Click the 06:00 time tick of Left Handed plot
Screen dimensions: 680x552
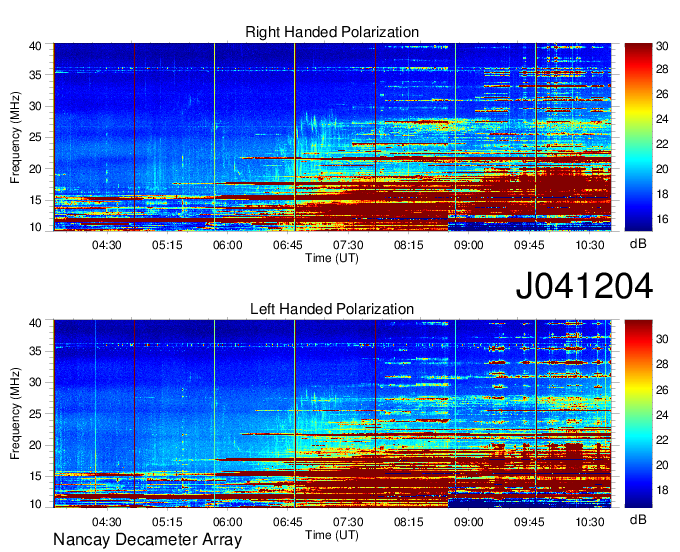(x=227, y=522)
